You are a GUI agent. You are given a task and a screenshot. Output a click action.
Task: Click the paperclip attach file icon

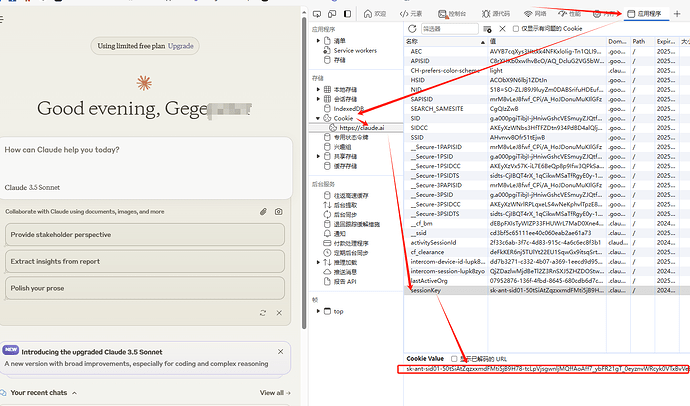(x=263, y=212)
